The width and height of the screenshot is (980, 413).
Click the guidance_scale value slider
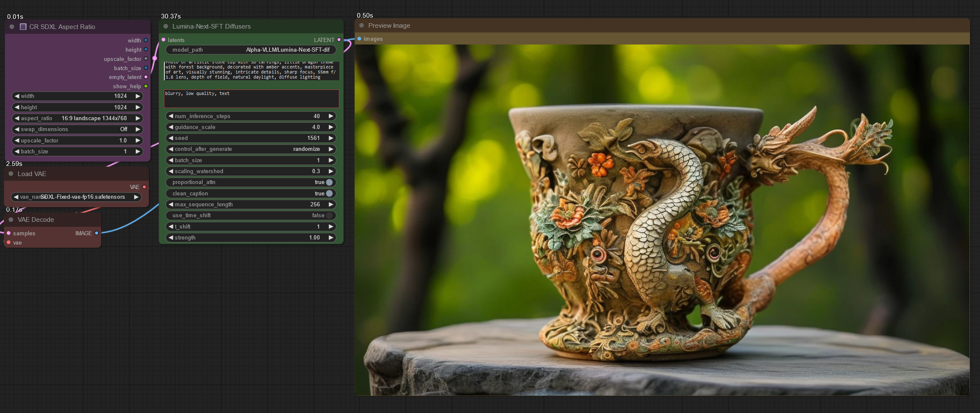pyautogui.click(x=251, y=127)
